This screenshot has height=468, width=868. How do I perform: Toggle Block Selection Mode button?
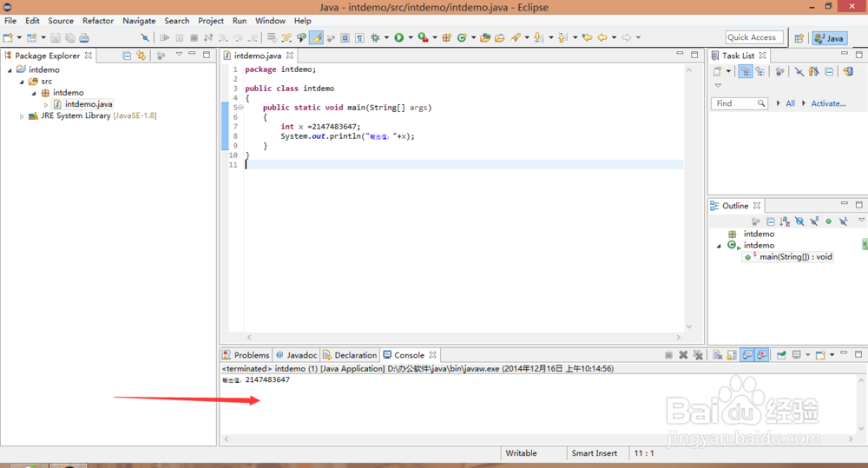tap(345, 37)
